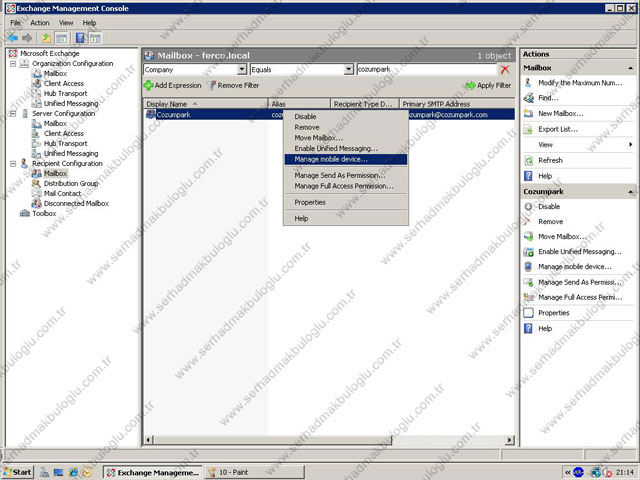The width and height of the screenshot is (640, 480).
Task: Click New Mailbox icon in Actions pane
Action: coord(529,113)
